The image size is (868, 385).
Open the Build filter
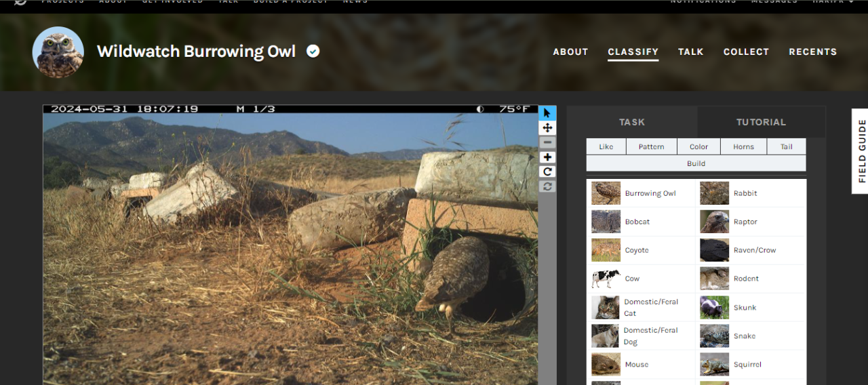[x=696, y=163]
